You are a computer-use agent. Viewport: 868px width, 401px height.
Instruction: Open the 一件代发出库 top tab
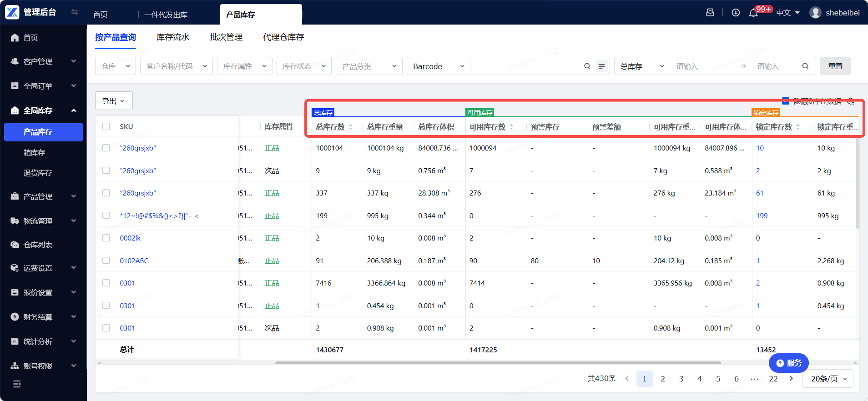tap(166, 15)
